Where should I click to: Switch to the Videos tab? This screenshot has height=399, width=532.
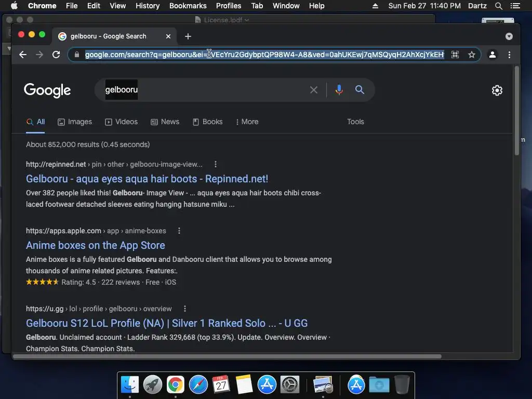[122, 122]
